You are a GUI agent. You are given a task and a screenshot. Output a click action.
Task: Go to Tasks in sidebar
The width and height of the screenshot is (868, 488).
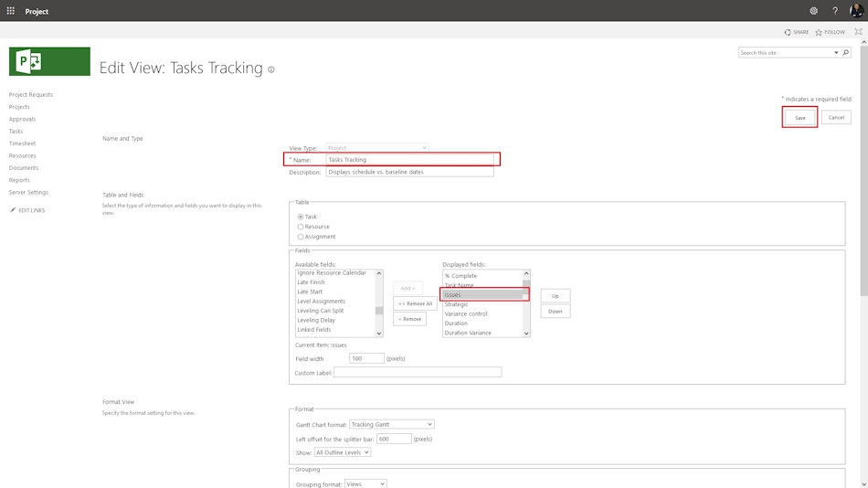tap(16, 132)
